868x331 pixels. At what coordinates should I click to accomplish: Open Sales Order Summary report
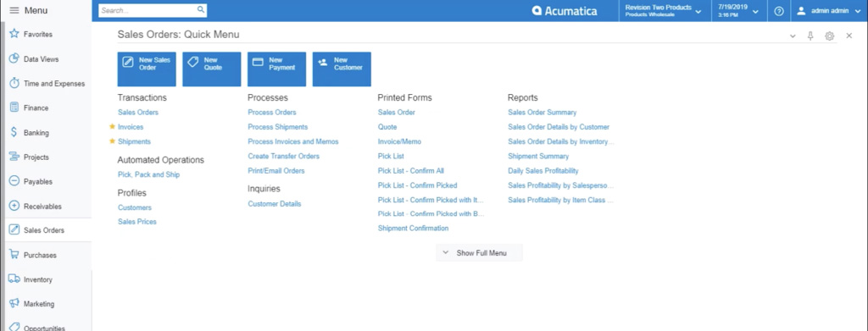[x=542, y=113]
